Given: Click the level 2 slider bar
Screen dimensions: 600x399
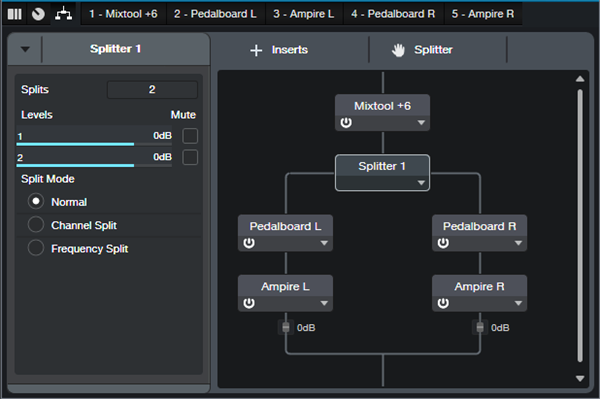Looking at the screenshot, I should [94, 166].
